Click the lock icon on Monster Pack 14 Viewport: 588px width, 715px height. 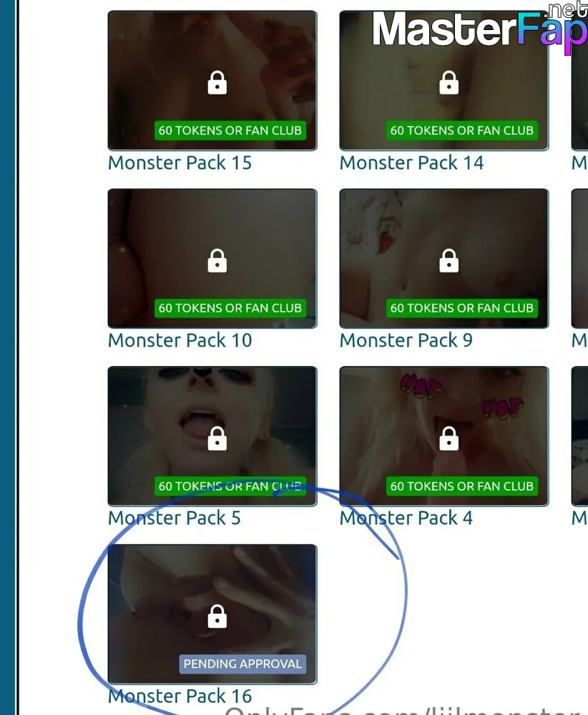click(x=449, y=83)
